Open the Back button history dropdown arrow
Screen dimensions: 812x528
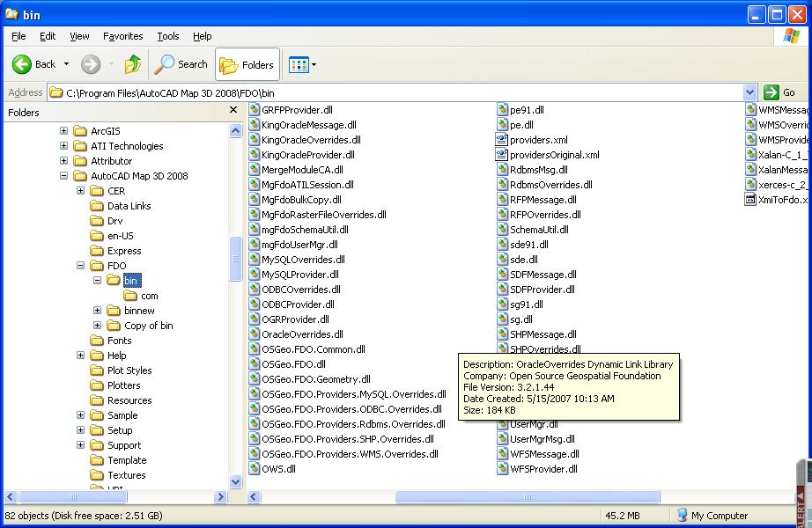(x=66, y=64)
